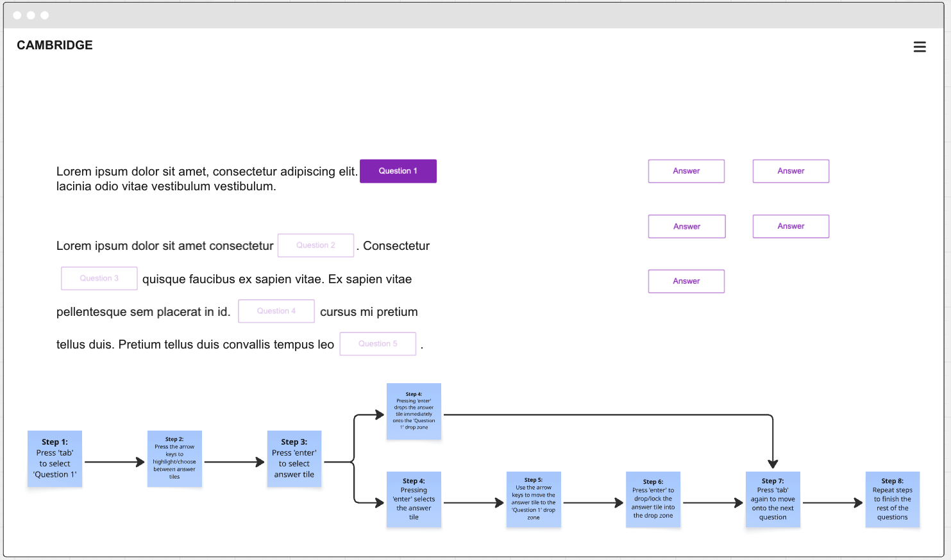Click text 'tellus duis. Pretium tellus duis convallis'

tap(164, 345)
